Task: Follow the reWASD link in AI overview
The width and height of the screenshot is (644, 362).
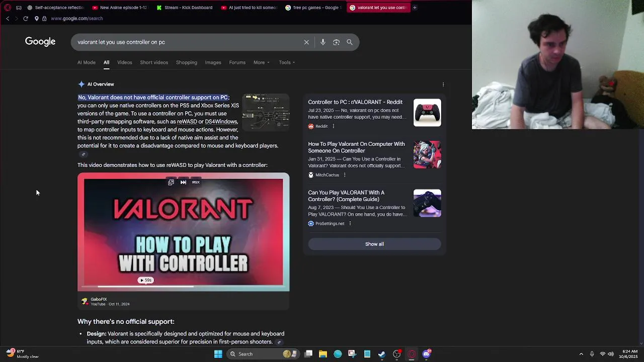Action: click(187, 122)
